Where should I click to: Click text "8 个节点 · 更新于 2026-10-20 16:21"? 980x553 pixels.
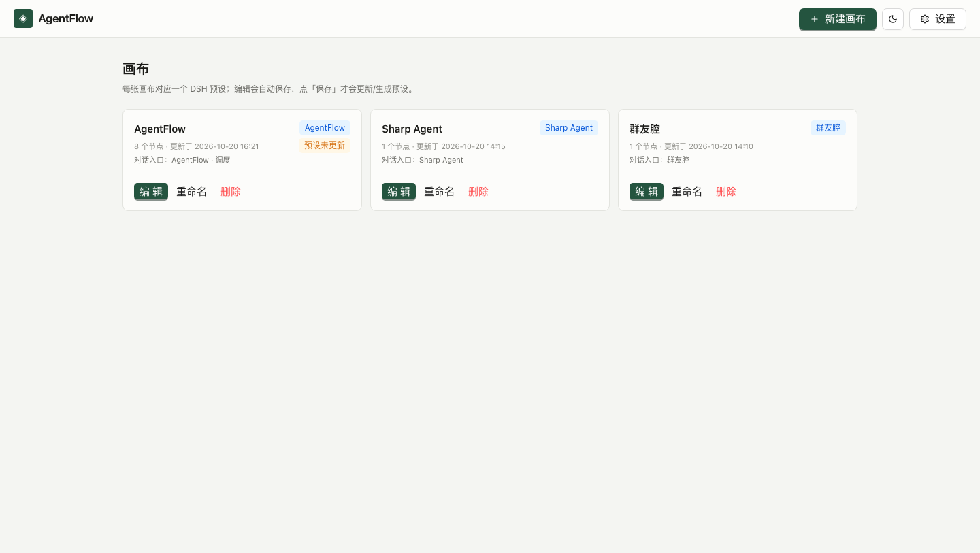pyautogui.click(x=197, y=146)
